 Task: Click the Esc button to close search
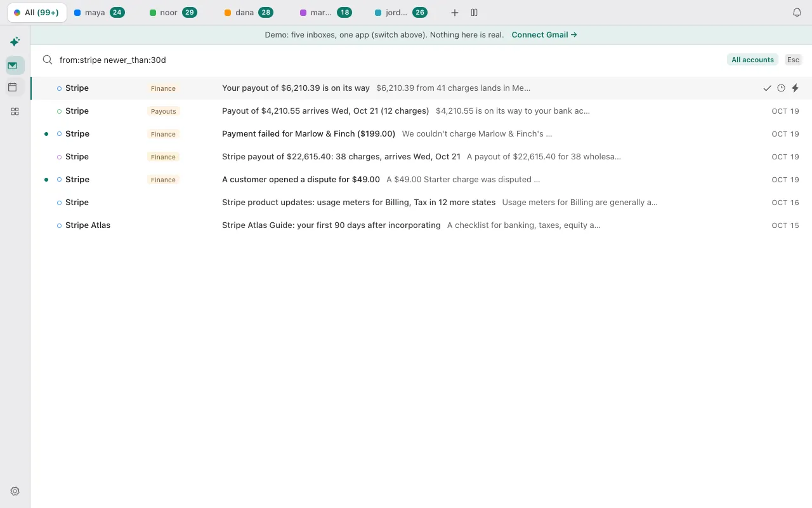(x=793, y=60)
